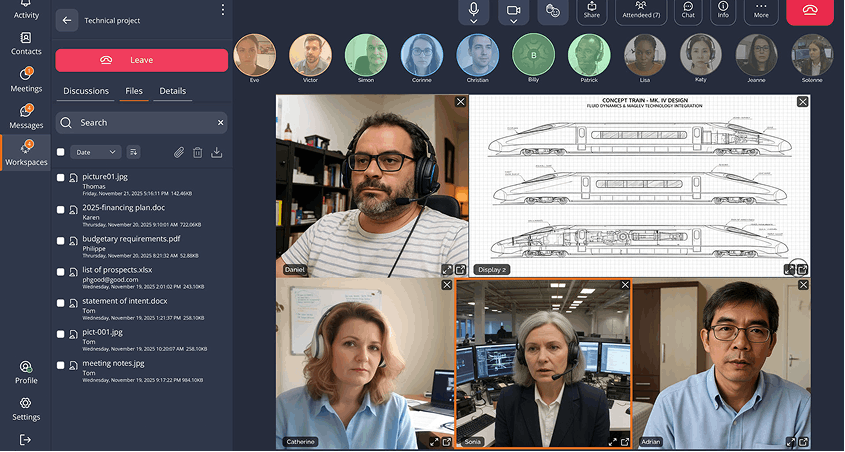
Task: Download selected files
Action: 217,152
